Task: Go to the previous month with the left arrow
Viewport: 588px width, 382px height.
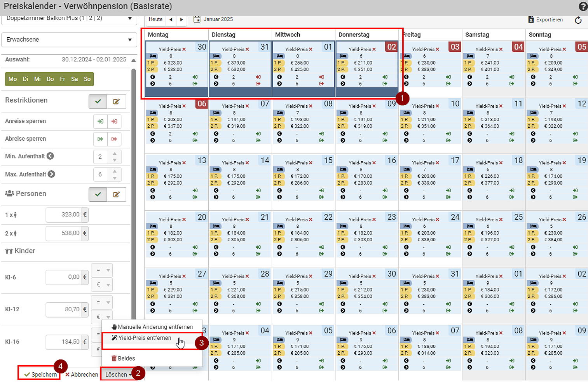Action: pos(171,19)
